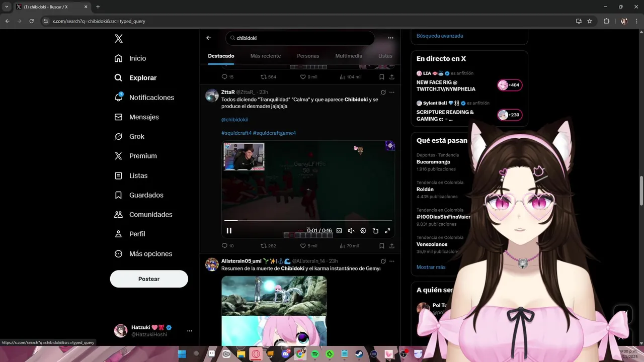
Task: Bookmark the post with 104 mil views
Action: (382, 77)
